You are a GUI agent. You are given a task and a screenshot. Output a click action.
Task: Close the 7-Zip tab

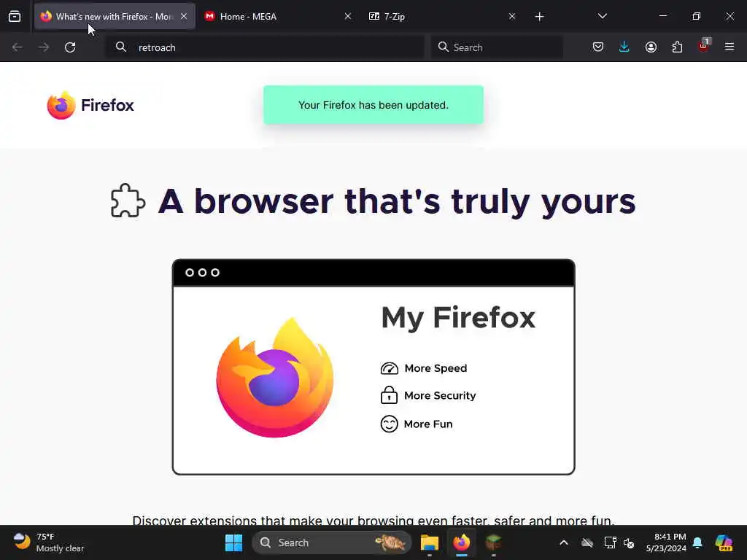coord(512,16)
